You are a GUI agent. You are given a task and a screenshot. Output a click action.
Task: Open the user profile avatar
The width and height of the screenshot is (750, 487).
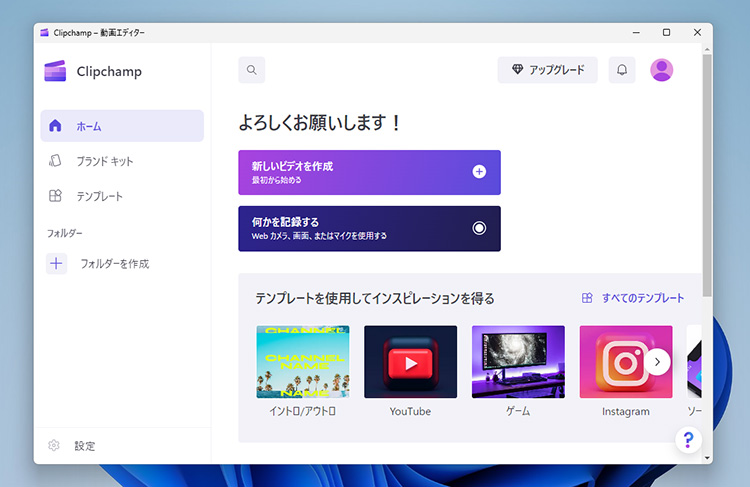pyautogui.click(x=662, y=70)
